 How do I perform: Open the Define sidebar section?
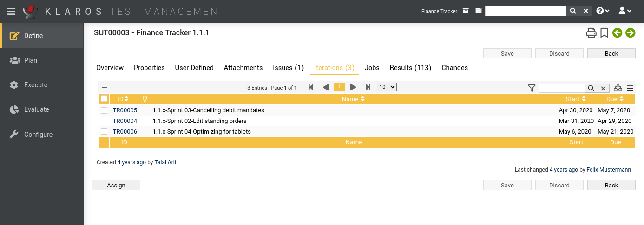pos(42,36)
